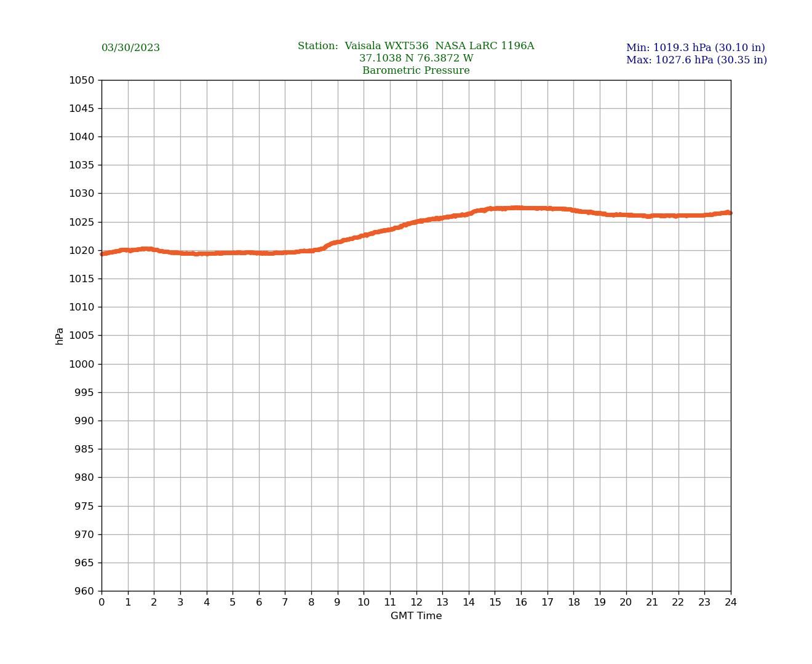Click the GMT Time x-axis label
Viewport: 812px width, 664px height.
416,616
